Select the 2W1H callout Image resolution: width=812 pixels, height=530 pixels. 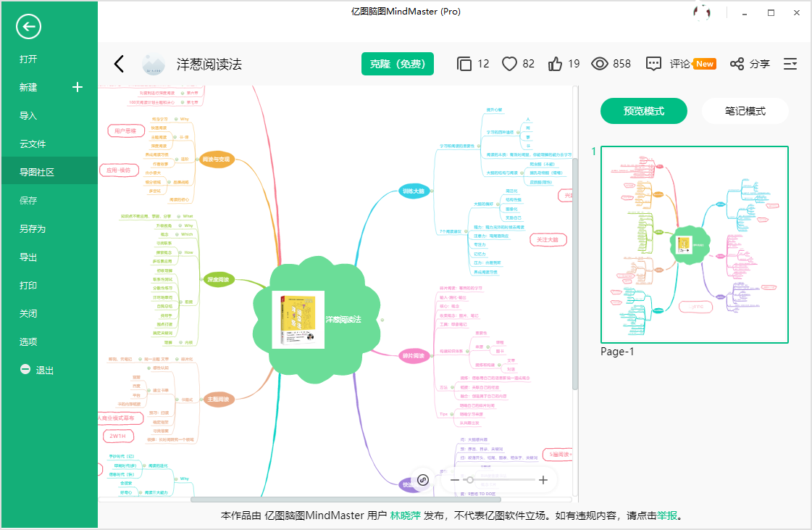coord(117,436)
